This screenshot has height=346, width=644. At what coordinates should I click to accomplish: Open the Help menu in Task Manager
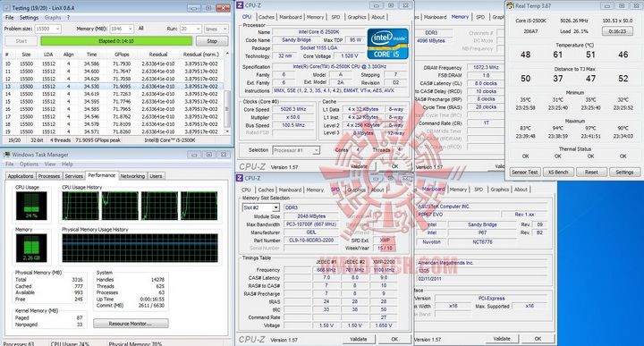click(67, 164)
